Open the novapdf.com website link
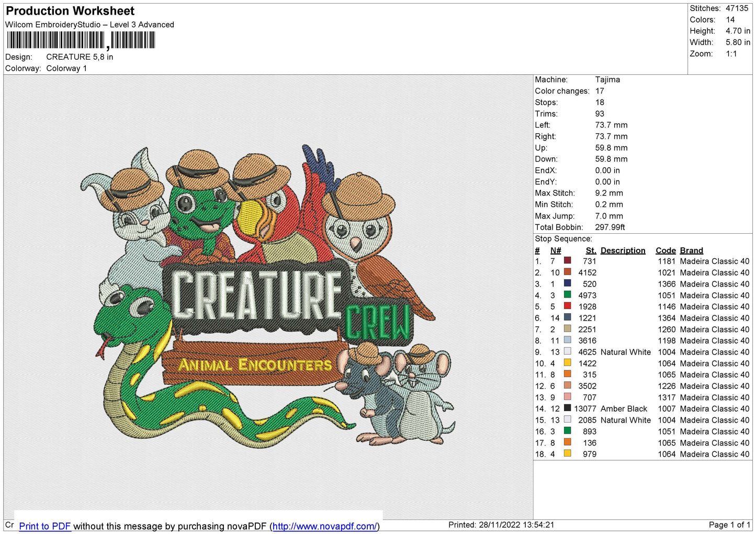The width and height of the screenshot is (756, 534). tap(324, 526)
